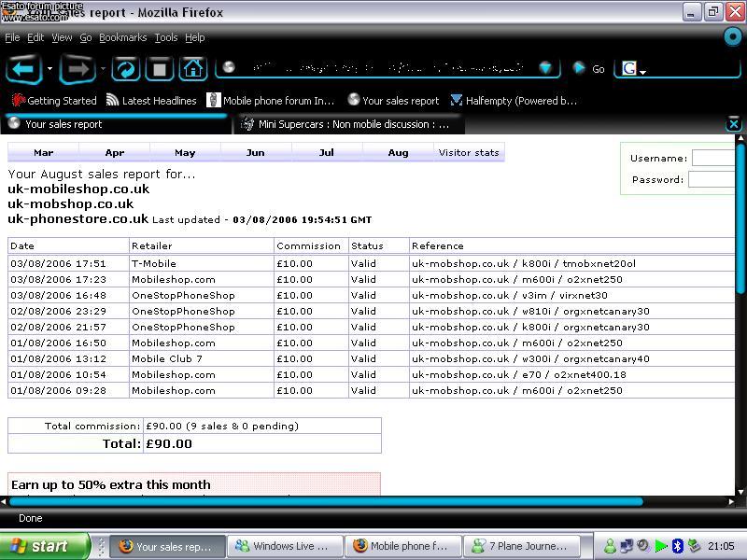Screen dimensions: 747x560
Task: Switch to the Your sales report tab
Action: coord(115,124)
